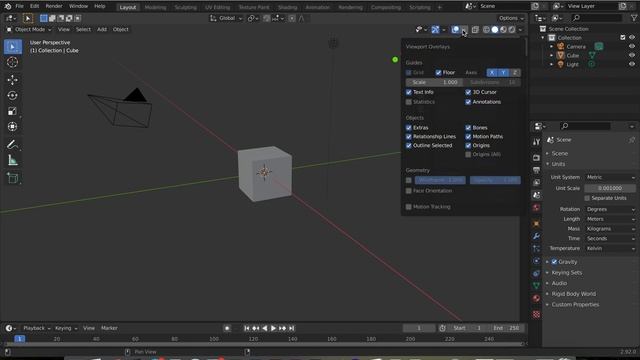Viewport: 640px width, 360px height.
Task: Select the Select Box tool
Action: click(13, 47)
